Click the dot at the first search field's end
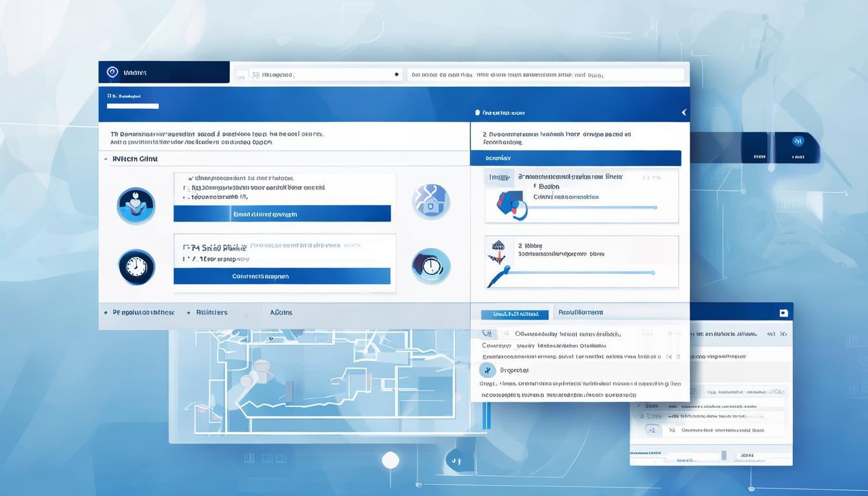The width and height of the screenshot is (868, 496). click(397, 74)
